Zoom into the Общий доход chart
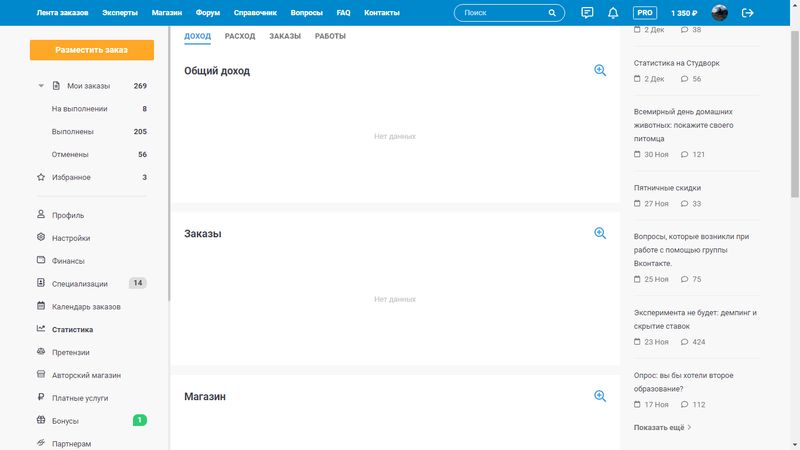Image resolution: width=800 pixels, height=450 pixels. click(600, 71)
